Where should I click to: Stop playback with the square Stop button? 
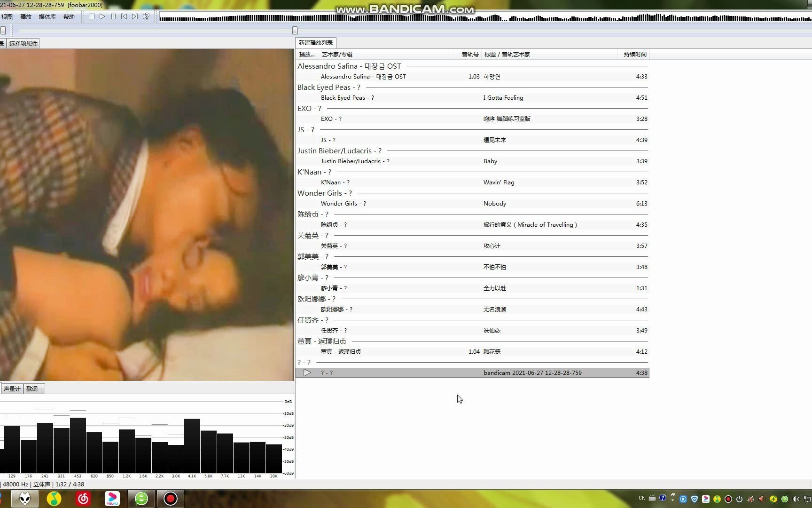coord(92,16)
